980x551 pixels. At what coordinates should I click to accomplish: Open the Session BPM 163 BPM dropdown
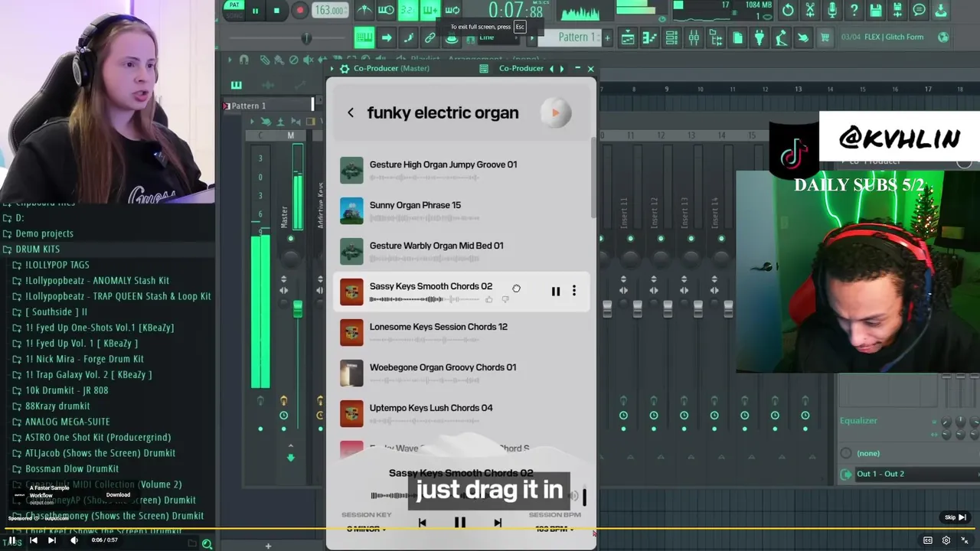(554, 529)
